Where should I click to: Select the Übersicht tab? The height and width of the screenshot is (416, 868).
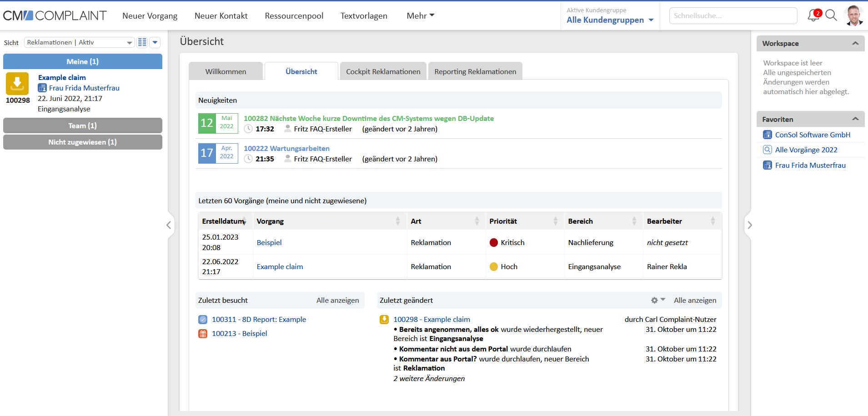301,71
